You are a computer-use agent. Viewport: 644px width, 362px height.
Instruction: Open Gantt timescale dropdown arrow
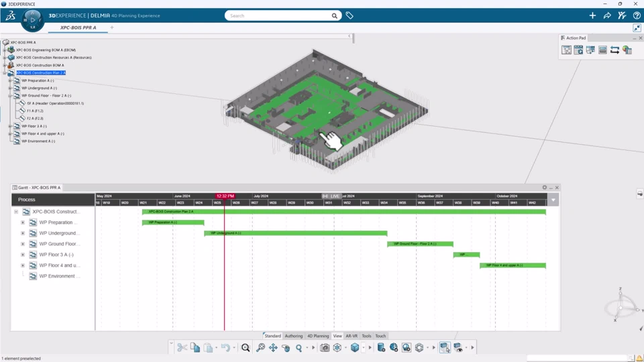(553, 200)
